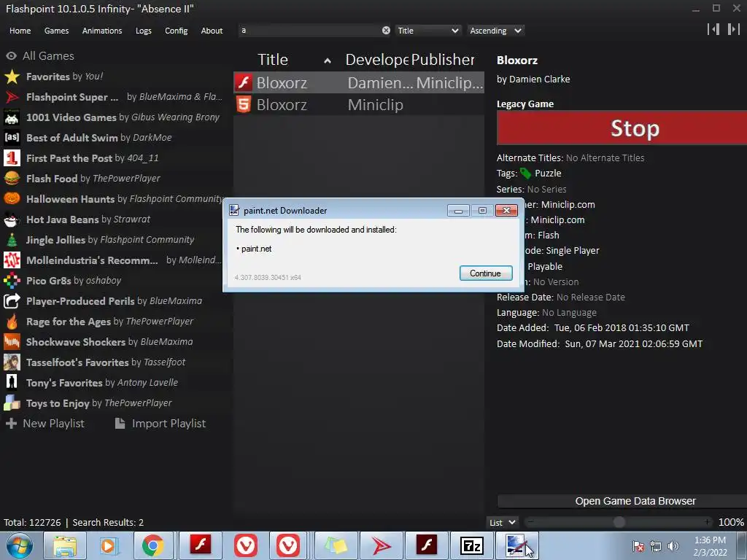The image size is (747, 560).
Task: Open the List layout dropdown
Action: [502, 522]
